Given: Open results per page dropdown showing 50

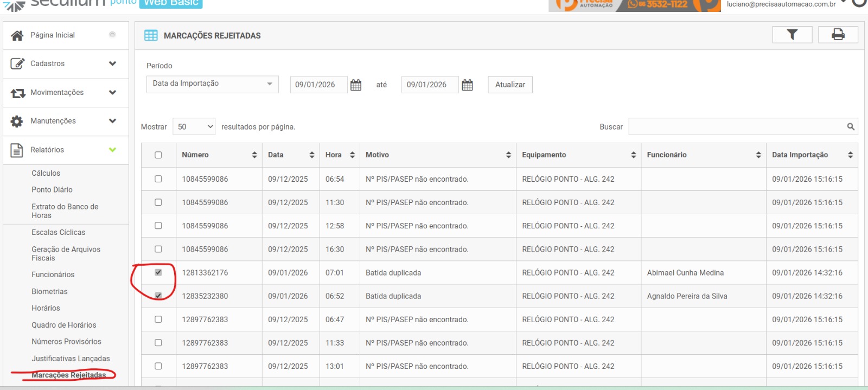Looking at the screenshot, I should pyautogui.click(x=194, y=127).
